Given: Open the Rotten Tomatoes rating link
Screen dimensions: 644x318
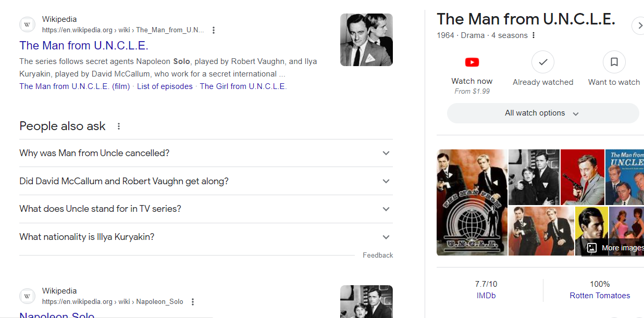Looking at the screenshot, I should [600, 296].
